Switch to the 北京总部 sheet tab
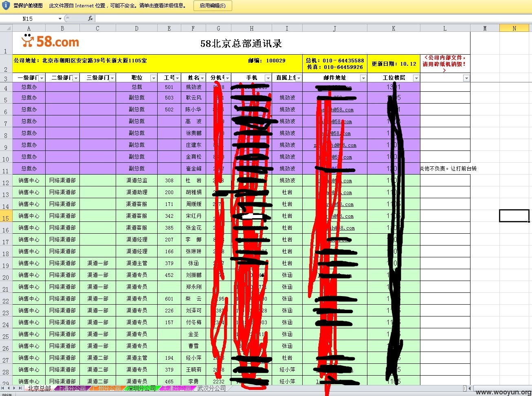Image resolution: width=532 pixels, height=396 pixels. tap(39, 388)
